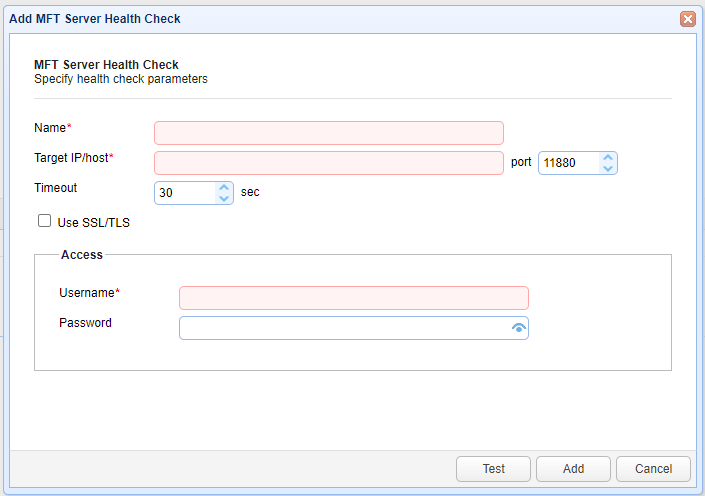Click the Target IP/host label
The height and width of the screenshot is (496, 705).
73,158
